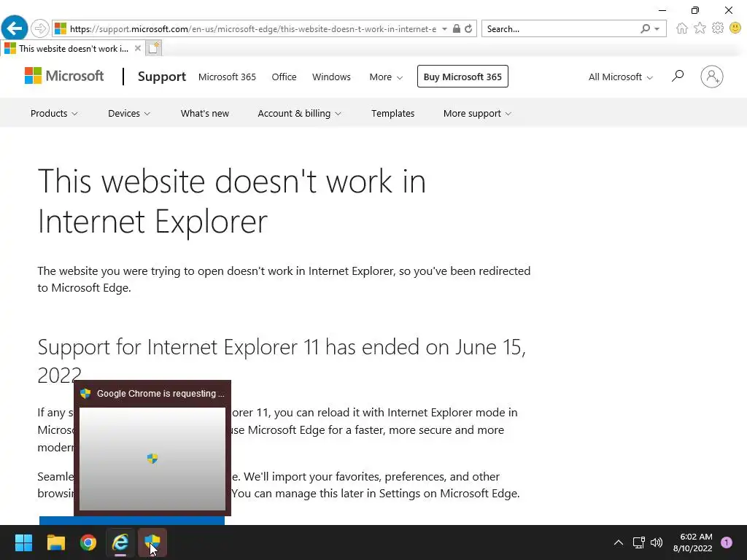747x560 pixels.
Task: Click the security lock icon in address bar
Action: click(457, 28)
